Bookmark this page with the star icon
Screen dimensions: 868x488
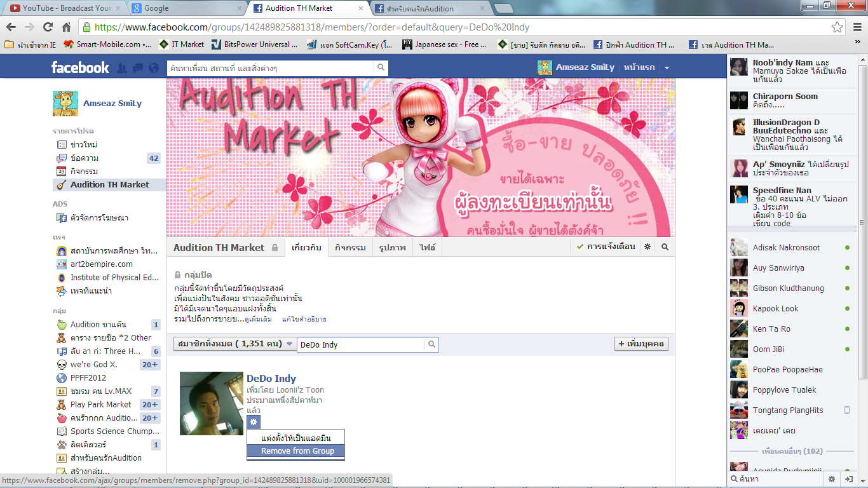click(837, 27)
